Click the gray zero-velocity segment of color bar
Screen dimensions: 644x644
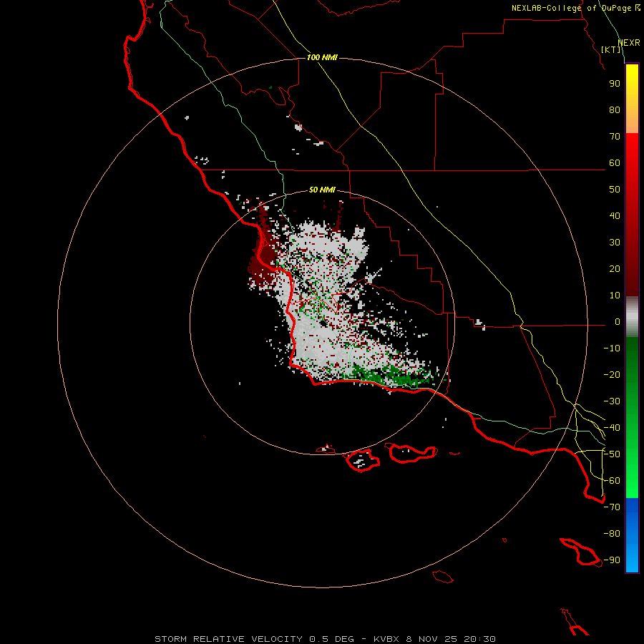click(632, 317)
